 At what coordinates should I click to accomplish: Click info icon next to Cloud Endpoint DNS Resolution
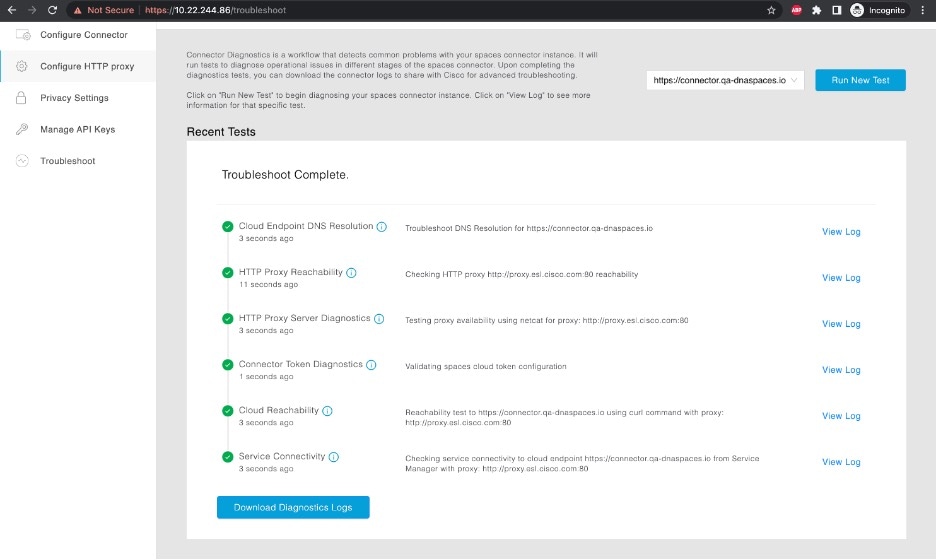[x=382, y=227]
